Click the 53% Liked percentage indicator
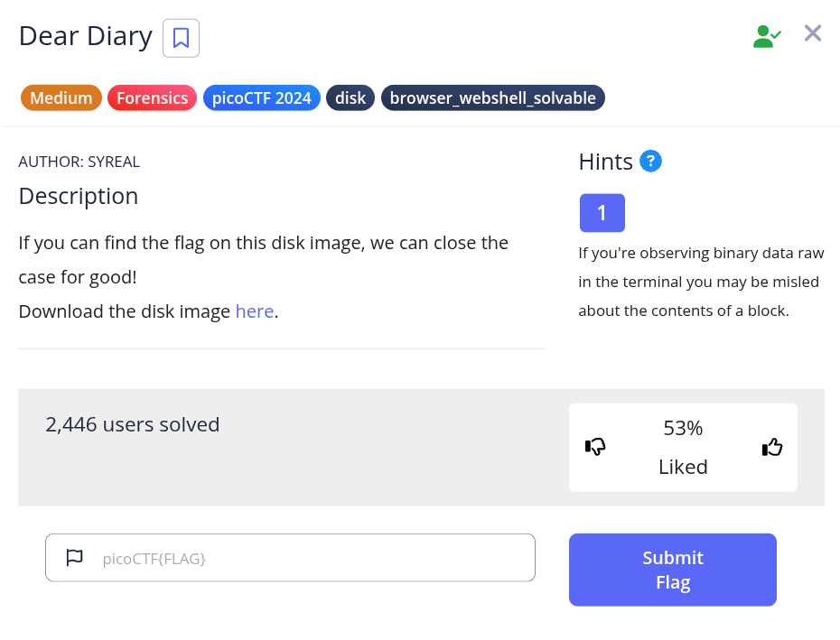The image size is (840, 640). click(x=683, y=428)
